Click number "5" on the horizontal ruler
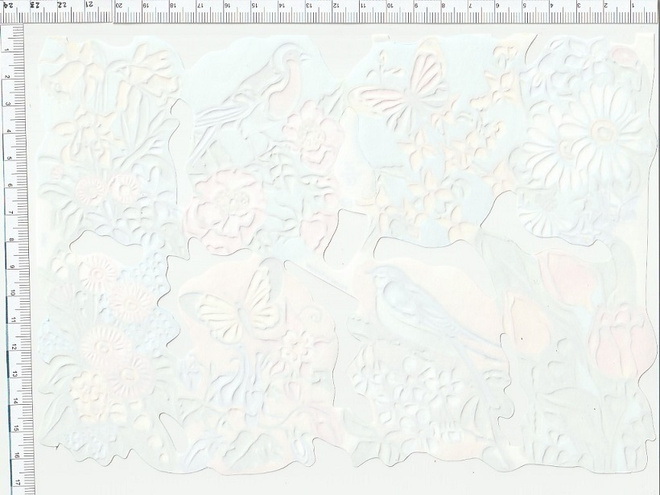 (x=524, y=5)
